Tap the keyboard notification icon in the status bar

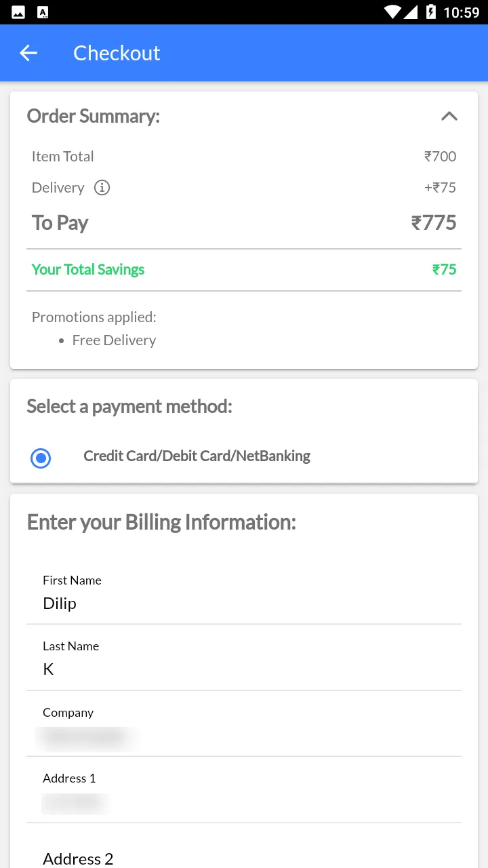(x=43, y=12)
